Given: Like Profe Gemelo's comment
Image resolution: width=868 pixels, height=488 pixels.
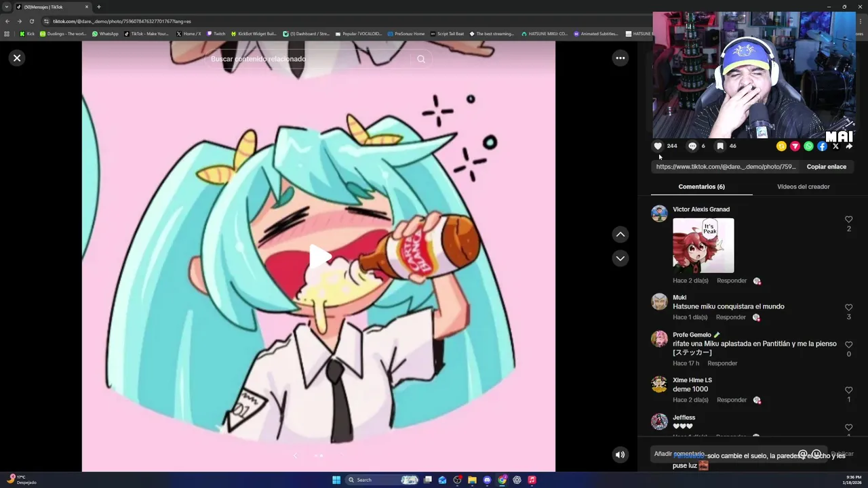Looking at the screenshot, I should coord(848,345).
